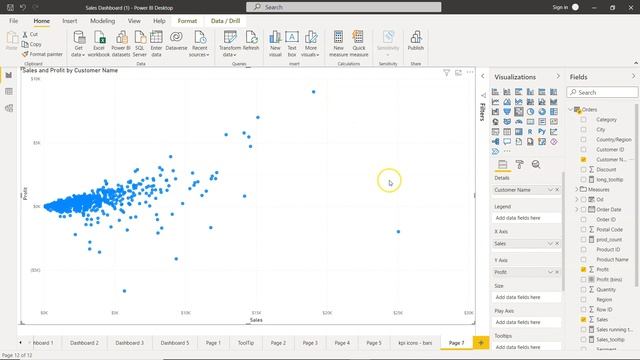Open Customer Name field well dropdown
Screen dimensions: 640x360
pos(550,190)
